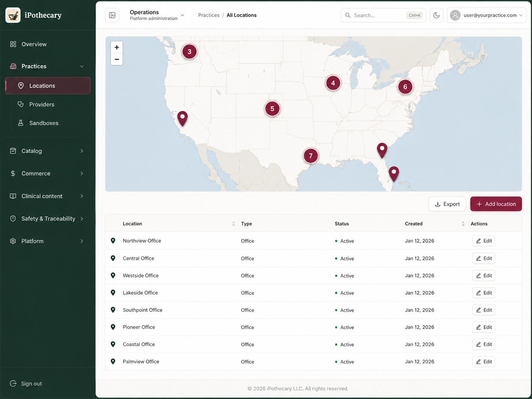
Task: Edit the Pioneer Office row
Action: [484, 327]
